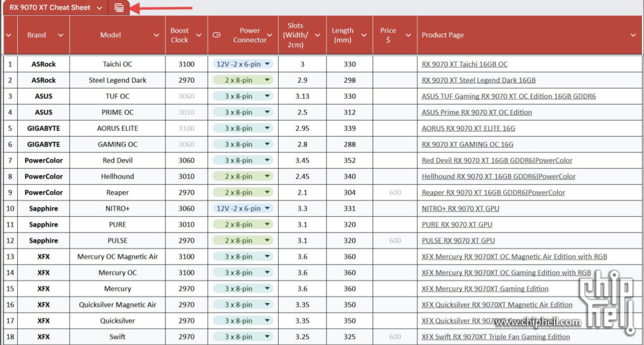Select the Hellhound model cell
644x345 pixels.
coord(118,176)
